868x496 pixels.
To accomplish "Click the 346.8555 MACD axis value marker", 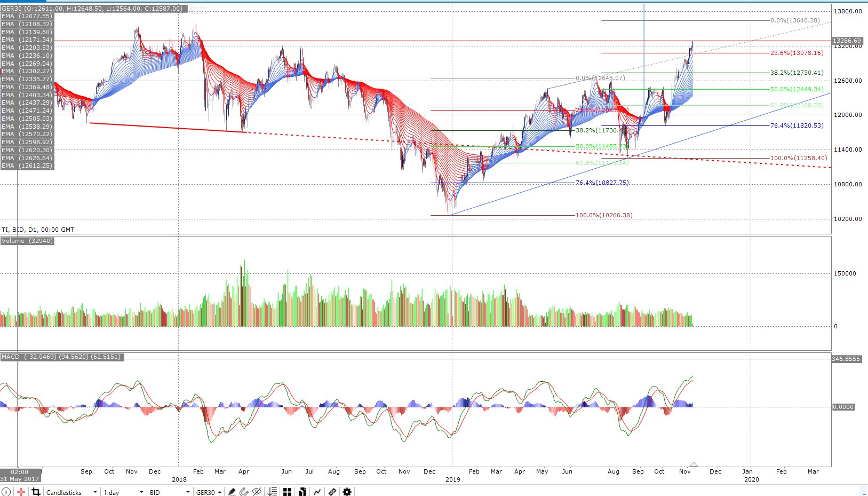I will [846, 359].
